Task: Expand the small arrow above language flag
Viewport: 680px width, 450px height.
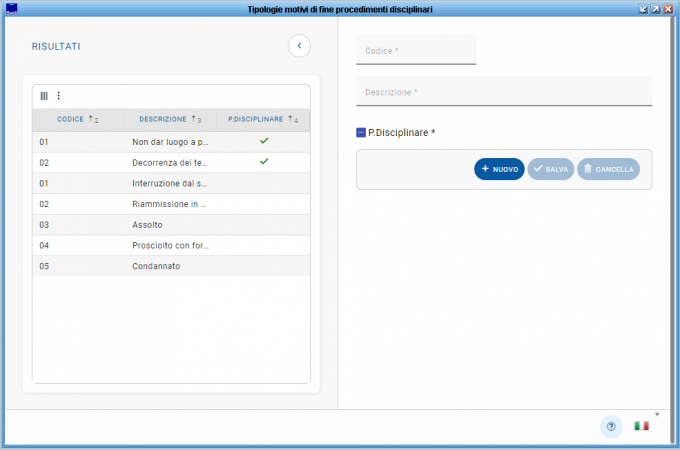Action: [657, 413]
